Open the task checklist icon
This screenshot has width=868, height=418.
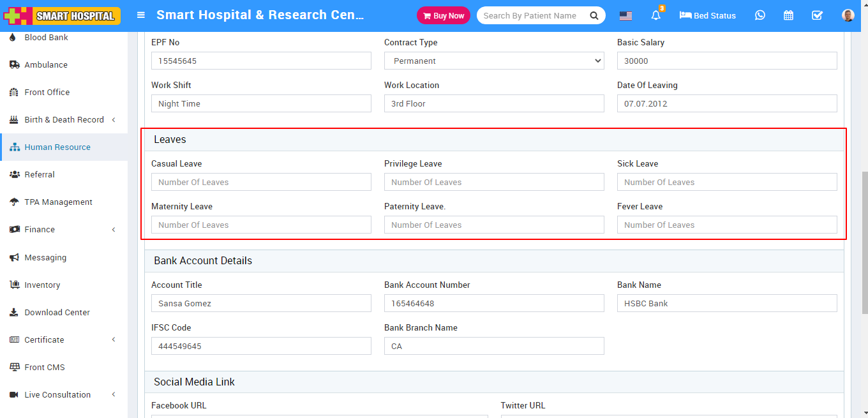817,15
